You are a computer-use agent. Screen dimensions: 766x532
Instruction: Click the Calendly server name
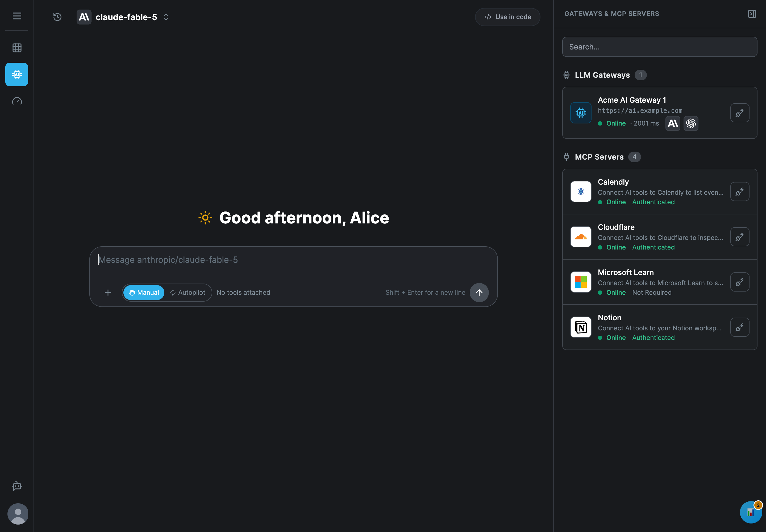click(613, 182)
